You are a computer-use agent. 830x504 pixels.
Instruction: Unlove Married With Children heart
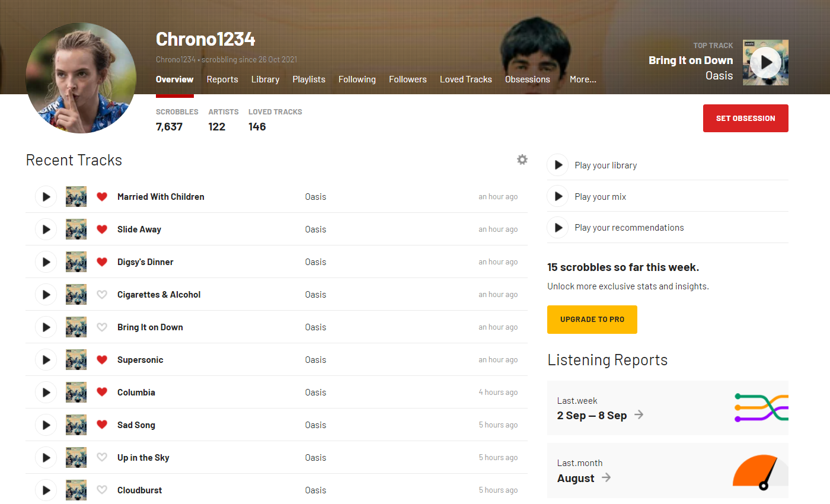[x=102, y=197]
